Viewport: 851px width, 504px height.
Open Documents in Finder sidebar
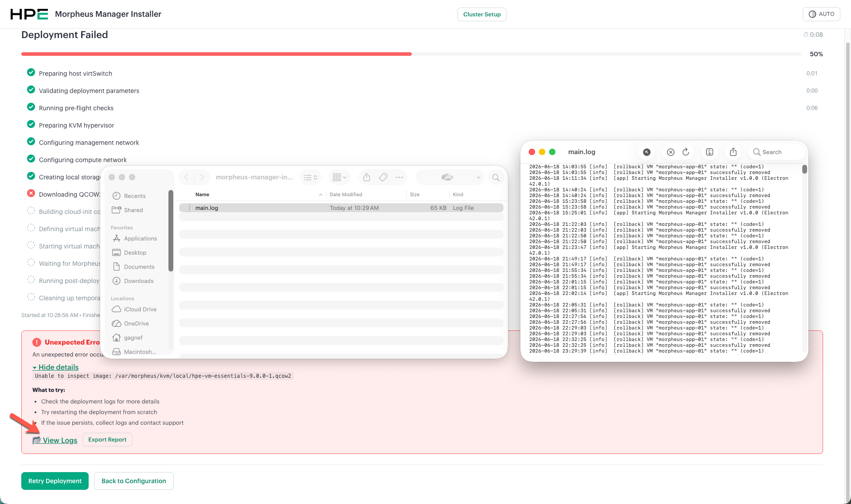139,267
